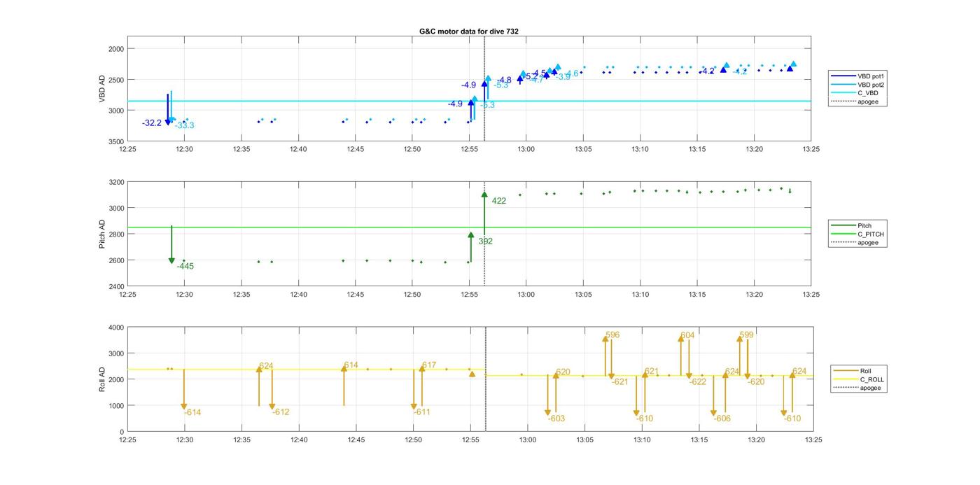Click the '392' pitch data label
The width and height of the screenshot is (980, 485).
486,241
